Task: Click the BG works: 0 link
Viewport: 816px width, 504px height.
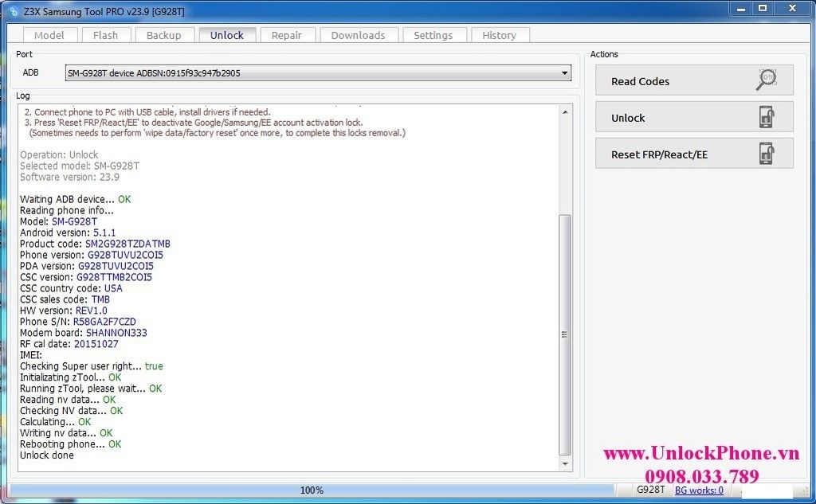Action: (x=699, y=490)
